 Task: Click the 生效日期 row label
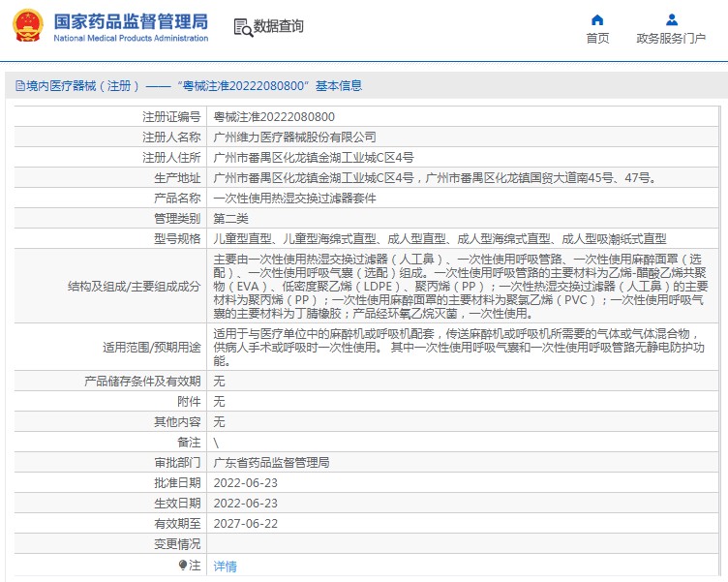[177, 504]
